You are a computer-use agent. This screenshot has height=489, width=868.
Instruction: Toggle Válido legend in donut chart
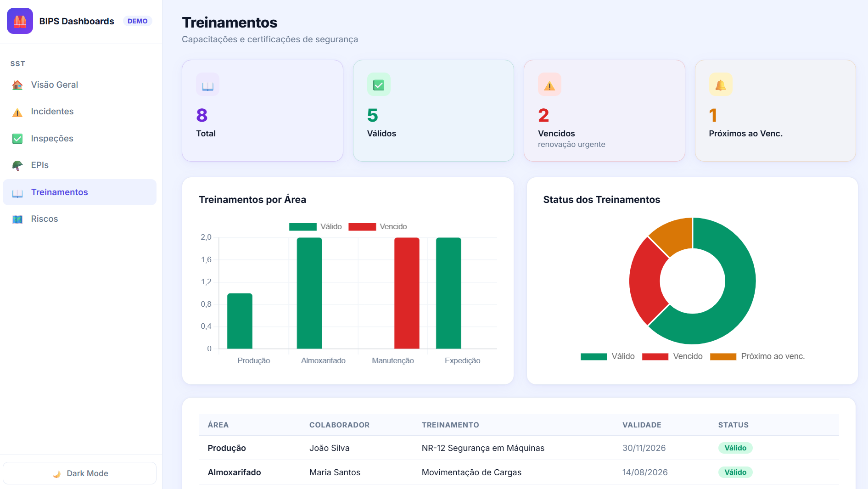pos(607,357)
